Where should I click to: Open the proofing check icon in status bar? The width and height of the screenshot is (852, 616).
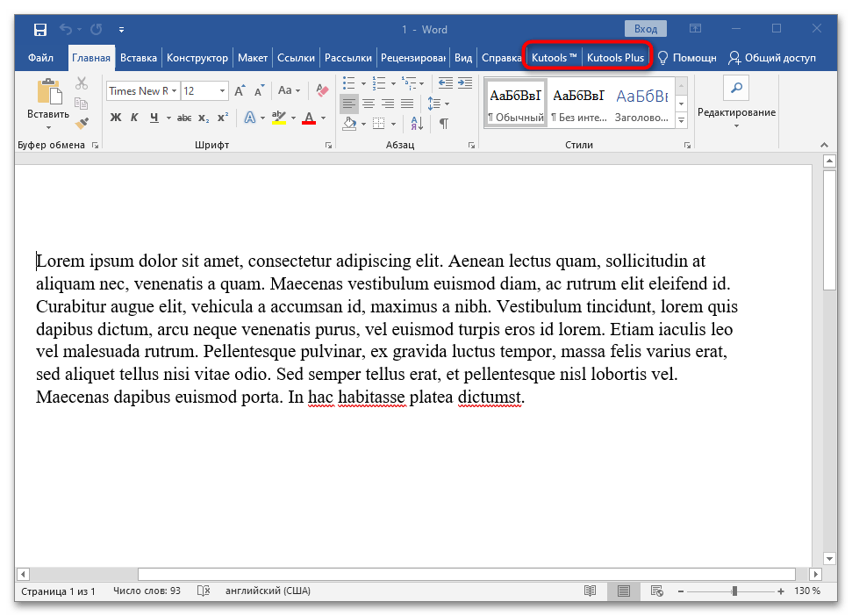click(204, 591)
